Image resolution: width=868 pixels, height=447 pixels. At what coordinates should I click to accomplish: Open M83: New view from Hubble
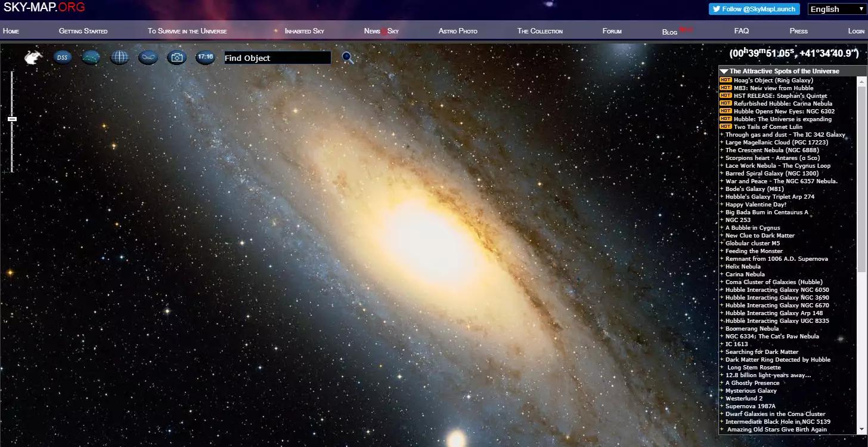(x=773, y=88)
